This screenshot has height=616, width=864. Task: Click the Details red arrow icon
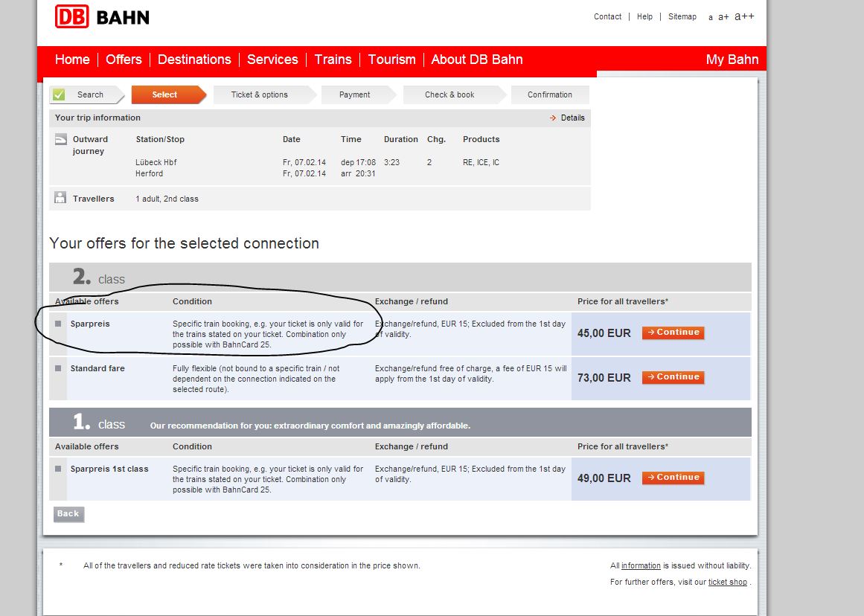tap(553, 118)
